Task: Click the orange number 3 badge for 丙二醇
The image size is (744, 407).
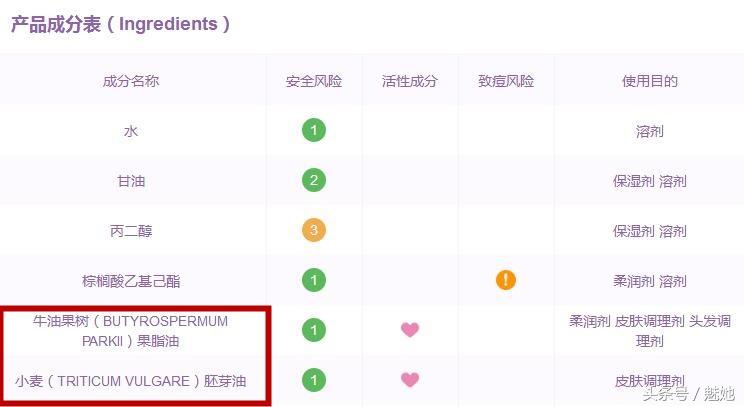Action: click(x=314, y=230)
